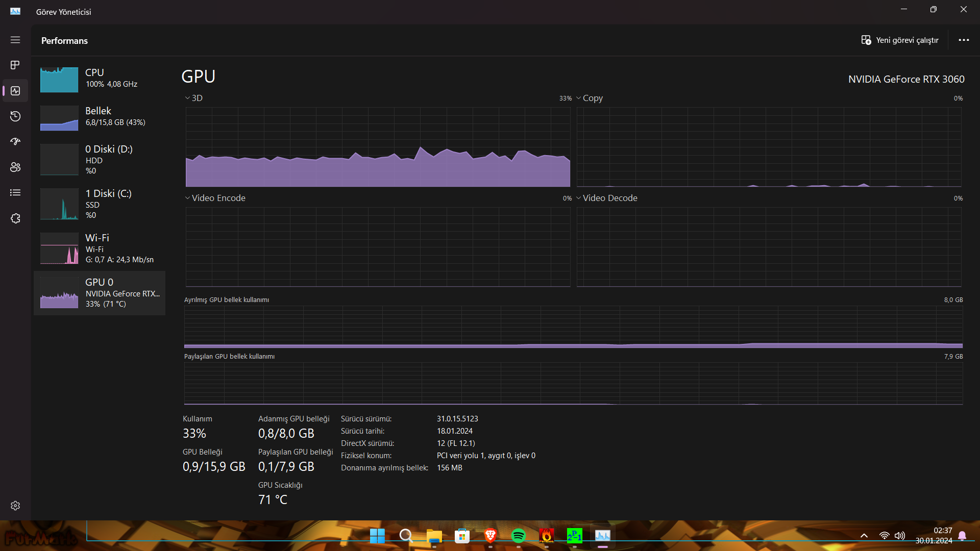Screen dimensions: 980x551
Task: Click the shared memory value 0,1/7,9 GB
Action: click(x=286, y=467)
